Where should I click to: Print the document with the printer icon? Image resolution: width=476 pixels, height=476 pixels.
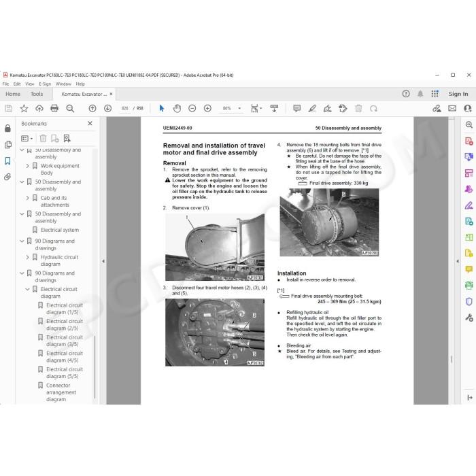click(54, 108)
